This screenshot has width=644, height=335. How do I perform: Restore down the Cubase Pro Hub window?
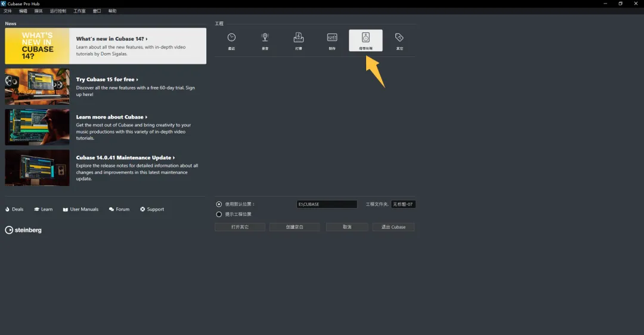pyautogui.click(x=621, y=4)
